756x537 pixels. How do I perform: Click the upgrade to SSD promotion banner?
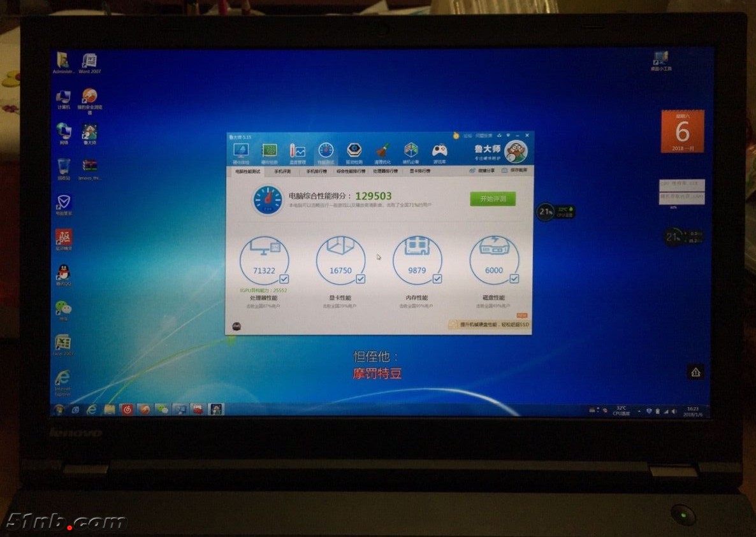[x=489, y=325]
